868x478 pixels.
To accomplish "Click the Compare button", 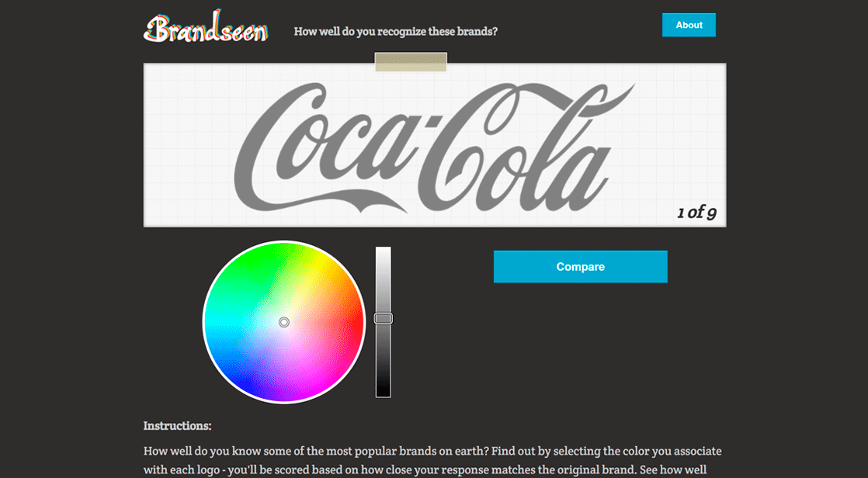I will coord(580,267).
